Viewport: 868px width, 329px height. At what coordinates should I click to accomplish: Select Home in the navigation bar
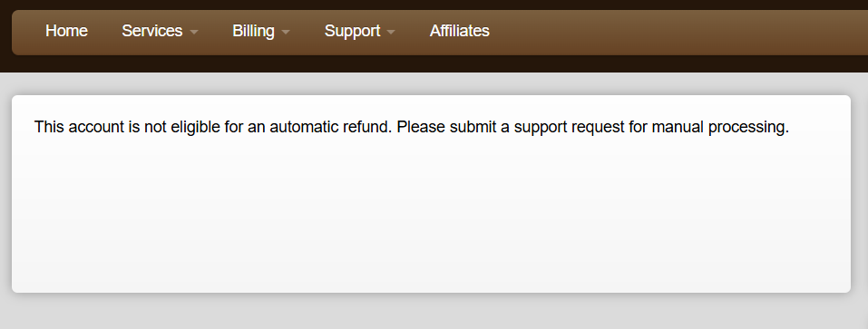click(66, 31)
